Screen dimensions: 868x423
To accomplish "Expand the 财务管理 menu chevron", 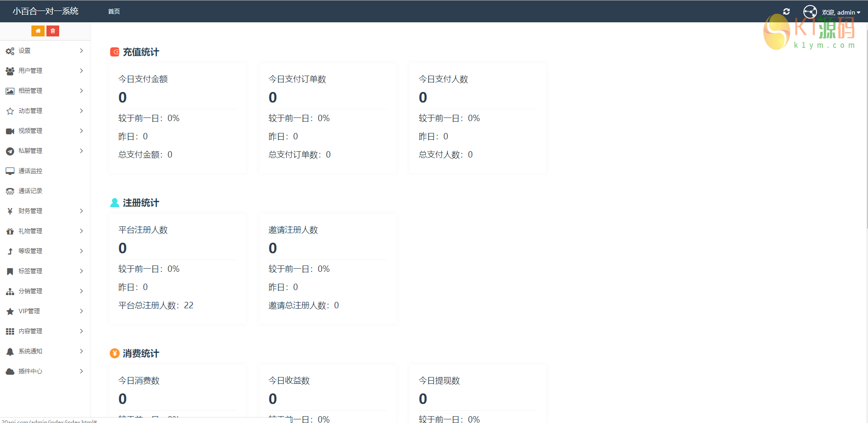I will click(x=81, y=211).
